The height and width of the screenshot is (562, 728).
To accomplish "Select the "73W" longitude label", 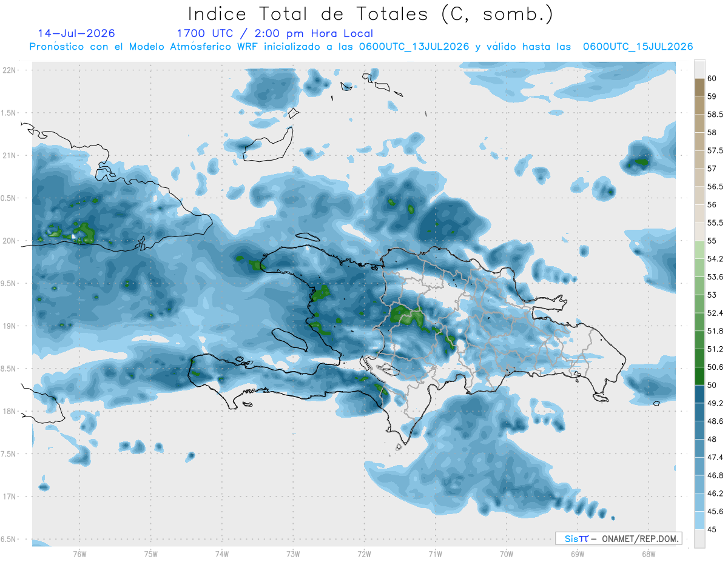I will point(293,554).
